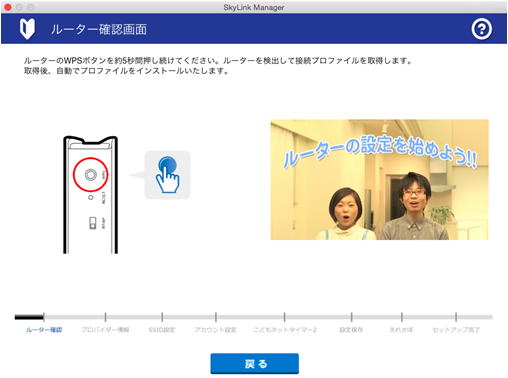Image resolution: width=508 pixels, height=378 pixels.
Task: Select the アカウント設定 step label
Action: point(216,330)
